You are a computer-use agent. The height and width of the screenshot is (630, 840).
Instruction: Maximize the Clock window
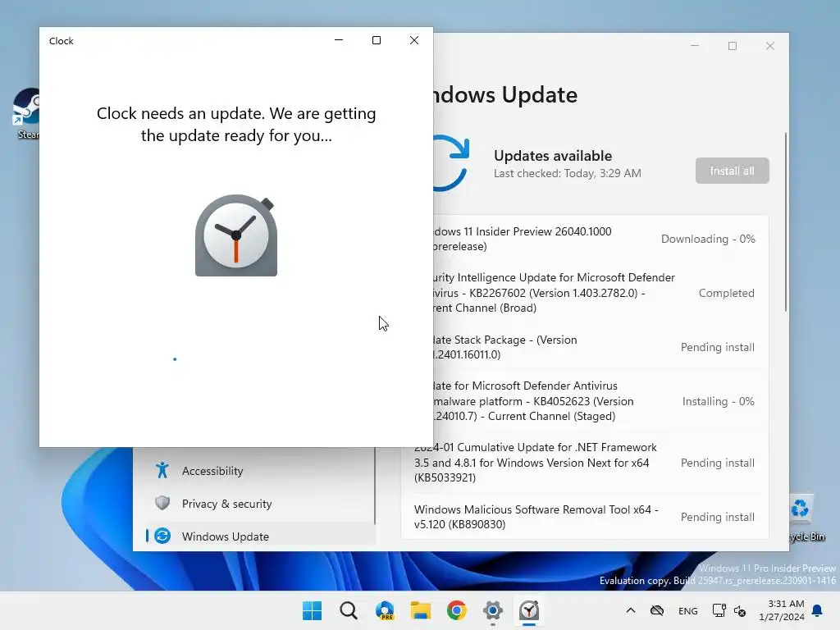(x=377, y=40)
